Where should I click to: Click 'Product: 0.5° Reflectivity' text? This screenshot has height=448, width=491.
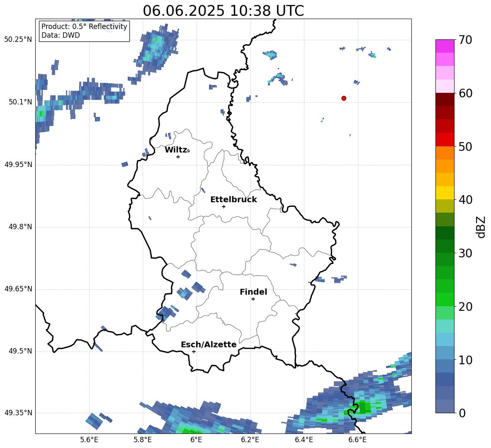84,27
